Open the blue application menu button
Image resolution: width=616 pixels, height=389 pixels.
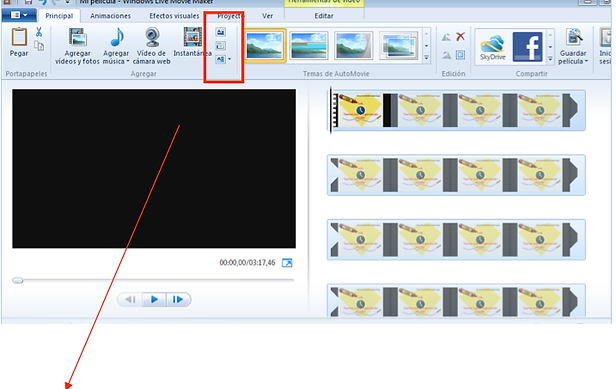[x=19, y=15]
